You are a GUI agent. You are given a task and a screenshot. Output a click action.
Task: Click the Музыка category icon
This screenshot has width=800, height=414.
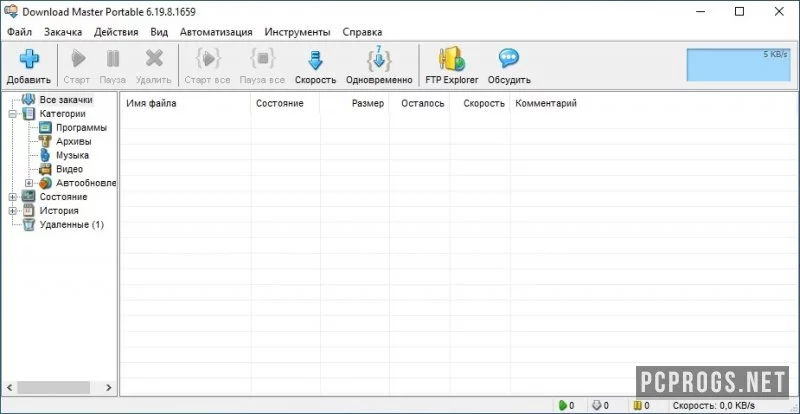pos(45,155)
